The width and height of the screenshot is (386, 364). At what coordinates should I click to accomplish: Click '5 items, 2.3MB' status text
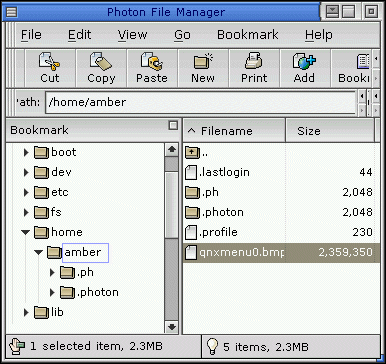pos(266,347)
